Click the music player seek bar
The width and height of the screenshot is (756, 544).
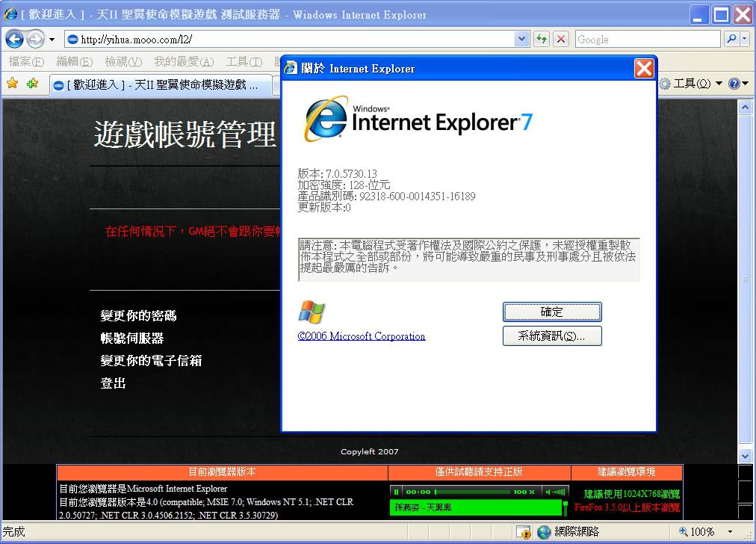click(x=472, y=492)
